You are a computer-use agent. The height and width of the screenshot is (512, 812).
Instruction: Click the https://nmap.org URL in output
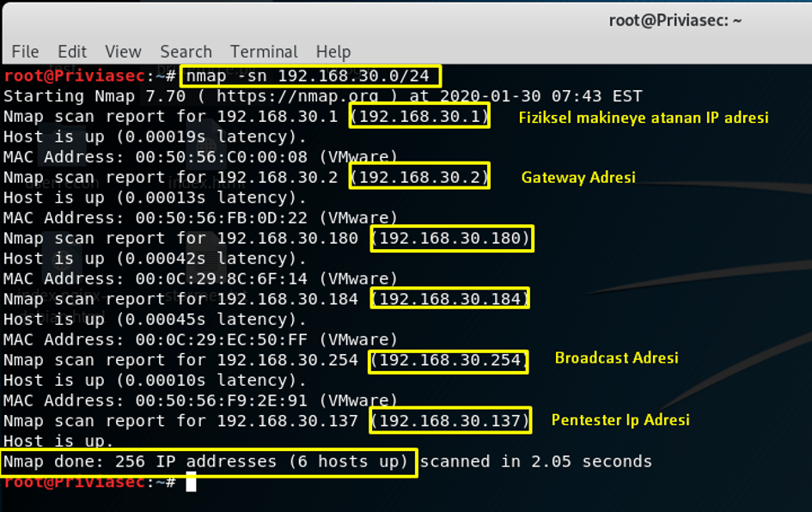pyautogui.click(x=297, y=96)
